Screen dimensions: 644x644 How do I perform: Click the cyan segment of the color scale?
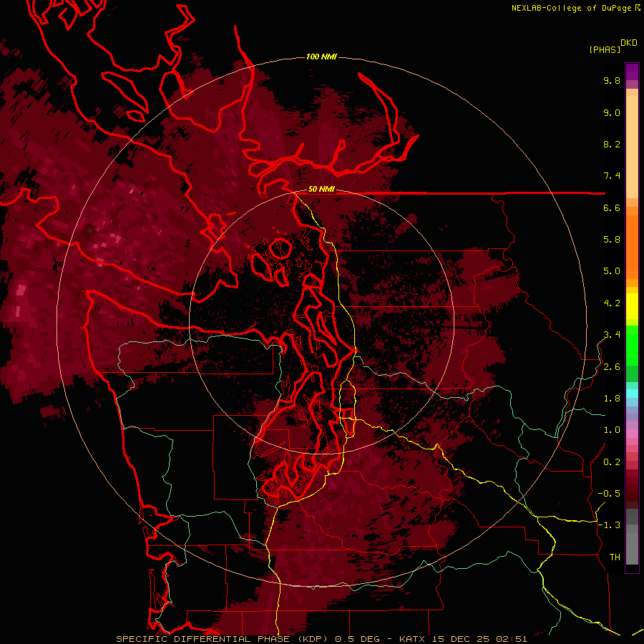click(x=632, y=394)
